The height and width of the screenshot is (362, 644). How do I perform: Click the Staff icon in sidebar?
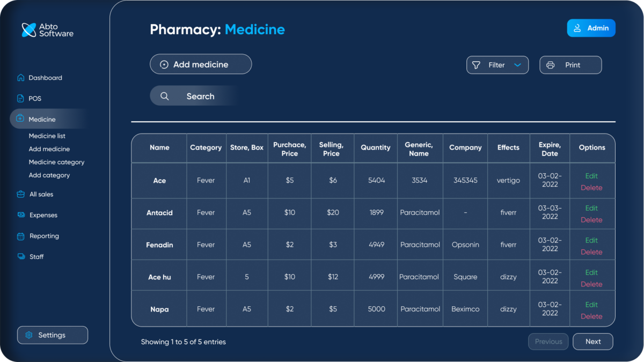point(20,256)
